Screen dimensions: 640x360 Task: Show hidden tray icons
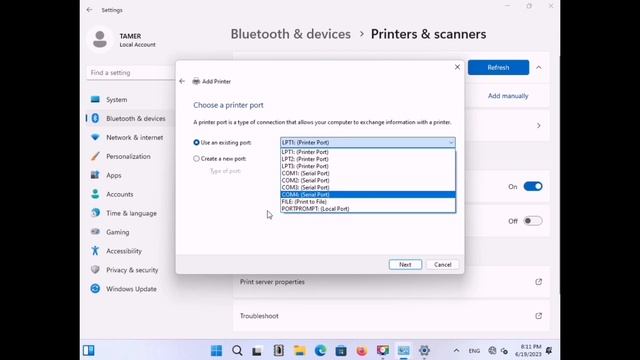point(456,350)
